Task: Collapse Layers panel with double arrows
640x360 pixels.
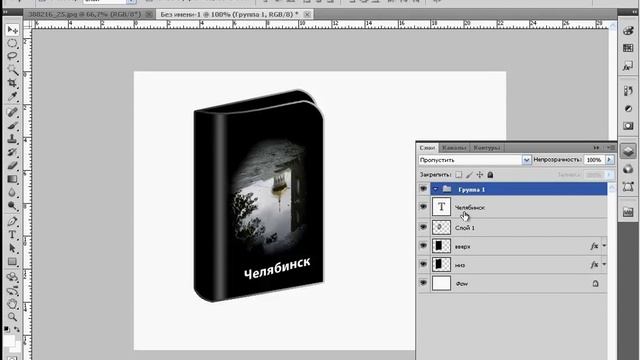Action: [597, 148]
